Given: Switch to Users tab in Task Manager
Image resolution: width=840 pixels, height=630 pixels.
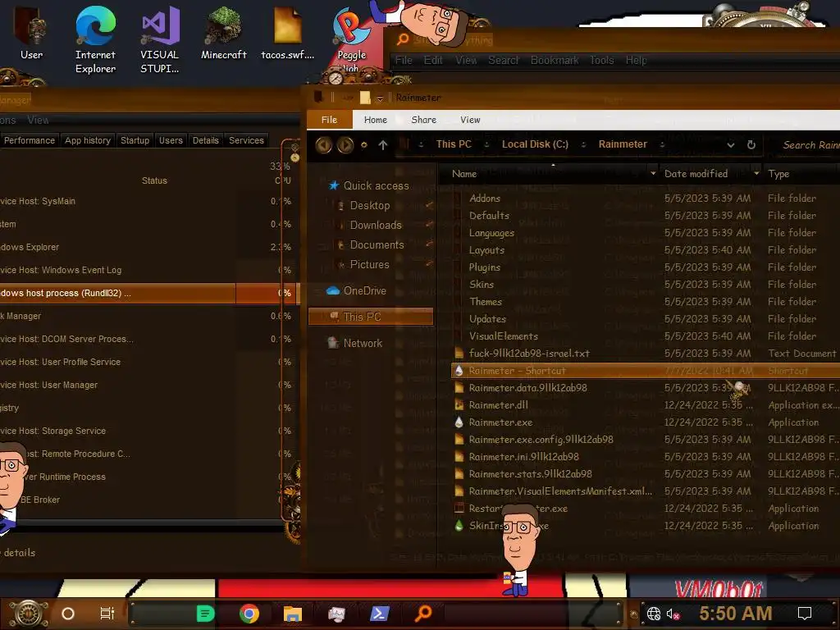Looking at the screenshot, I should tap(171, 140).
